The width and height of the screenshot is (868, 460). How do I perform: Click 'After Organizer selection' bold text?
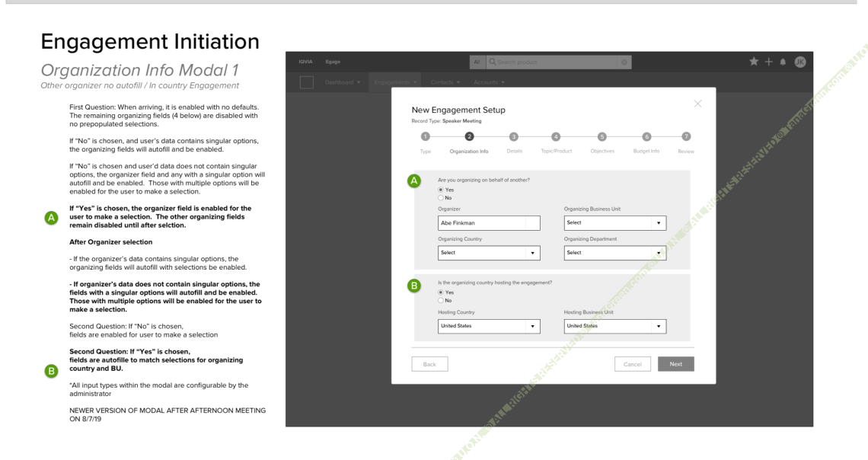(x=110, y=242)
